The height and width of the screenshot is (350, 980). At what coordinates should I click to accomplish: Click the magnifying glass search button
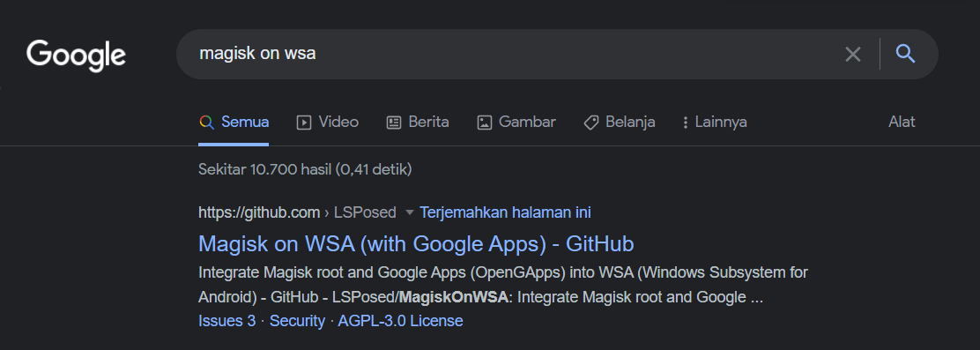tap(906, 54)
